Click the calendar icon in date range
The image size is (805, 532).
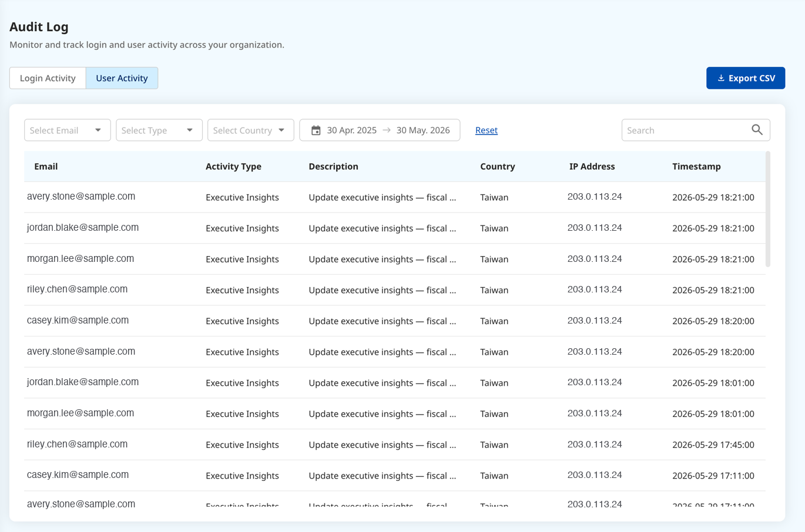(316, 130)
